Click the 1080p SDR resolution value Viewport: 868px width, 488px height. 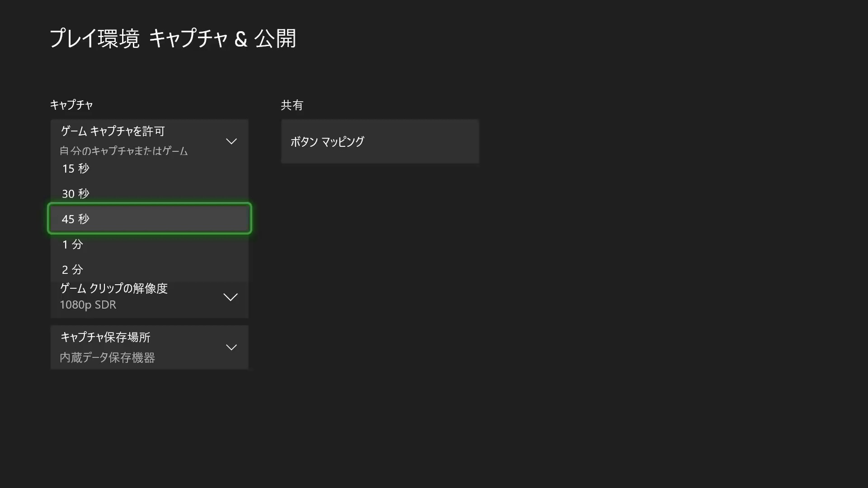tap(88, 305)
